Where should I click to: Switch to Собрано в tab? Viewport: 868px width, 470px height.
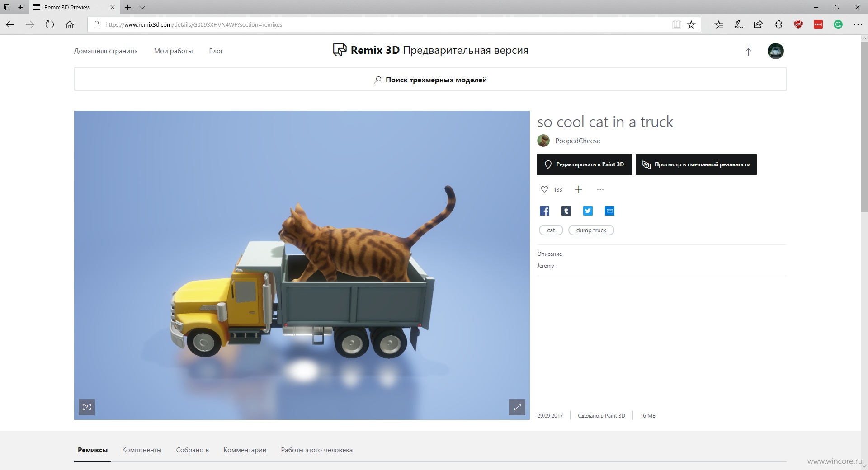click(x=193, y=450)
